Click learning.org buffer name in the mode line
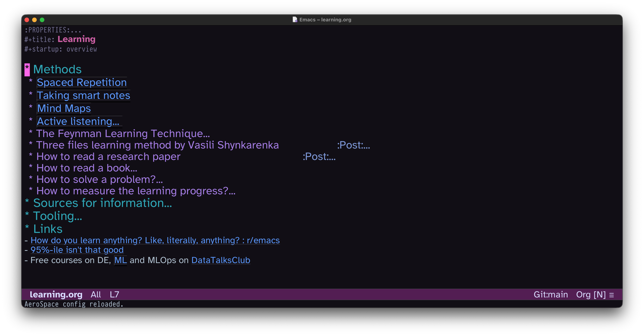 pos(56,295)
